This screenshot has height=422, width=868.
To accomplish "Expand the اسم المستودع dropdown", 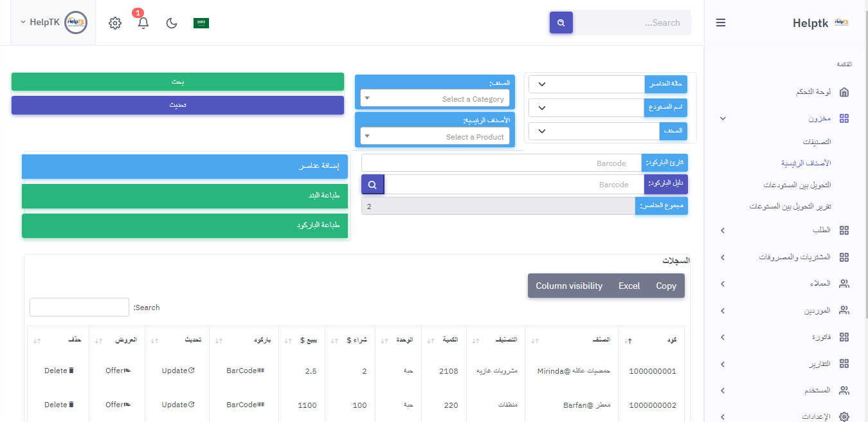I will (x=586, y=107).
